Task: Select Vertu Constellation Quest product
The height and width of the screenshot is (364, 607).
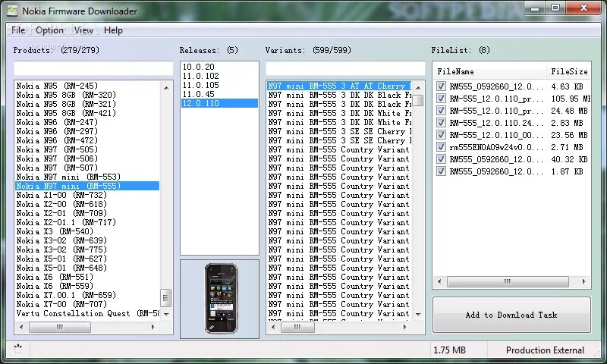Action: pyautogui.click(x=87, y=313)
